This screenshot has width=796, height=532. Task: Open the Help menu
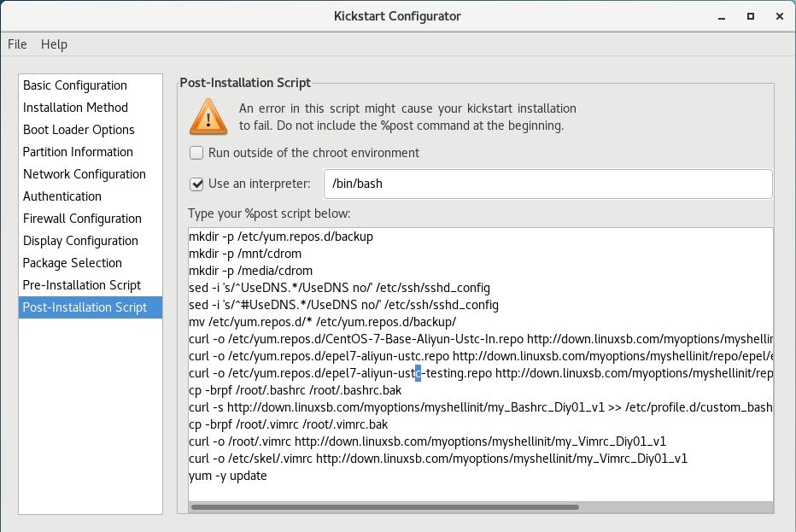[54, 44]
